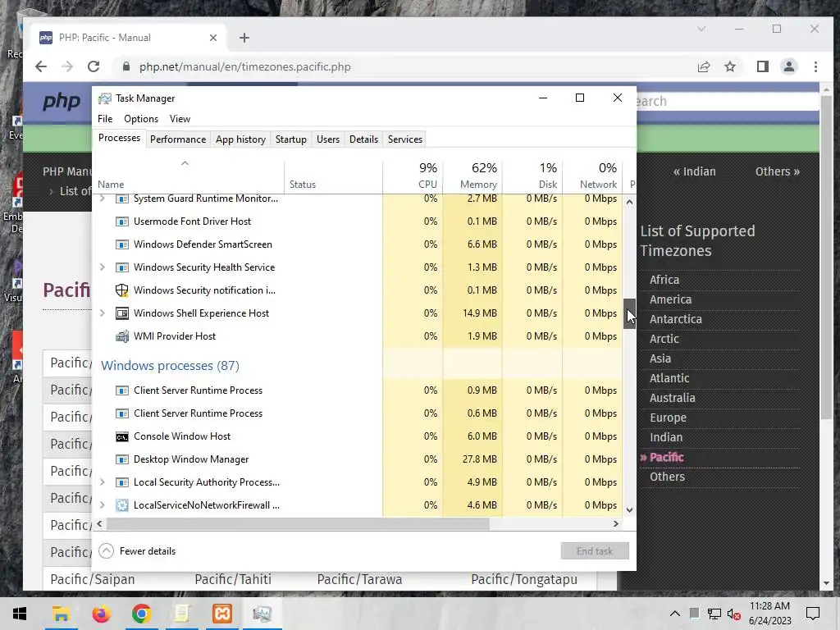Open Windows Start menu
Image resolution: width=840 pixels, height=630 pixels.
[x=20, y=614]
